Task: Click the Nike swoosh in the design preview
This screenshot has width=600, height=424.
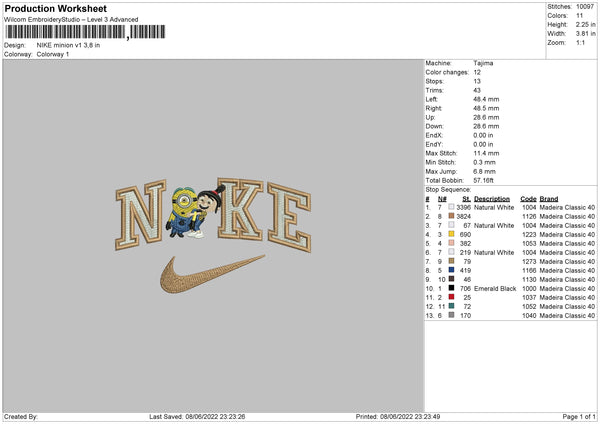Action: [x=212, y=274]
